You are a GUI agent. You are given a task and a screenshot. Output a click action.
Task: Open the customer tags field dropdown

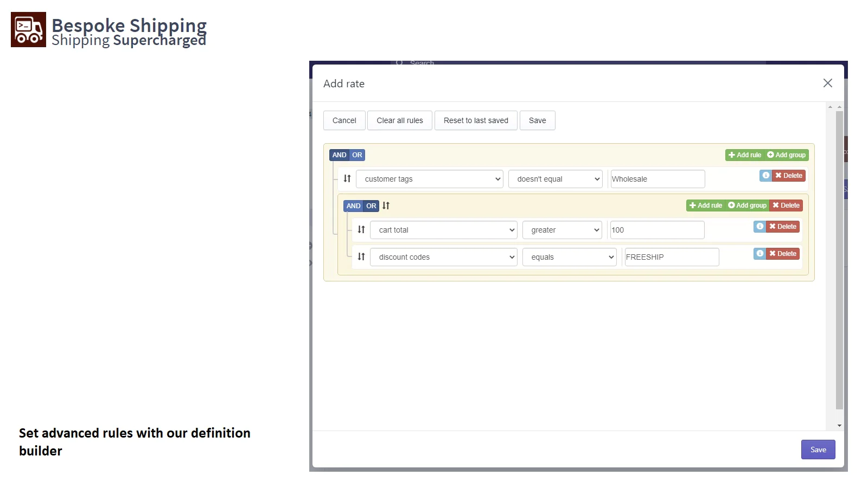pyautogui.click(x=430, y=179)
